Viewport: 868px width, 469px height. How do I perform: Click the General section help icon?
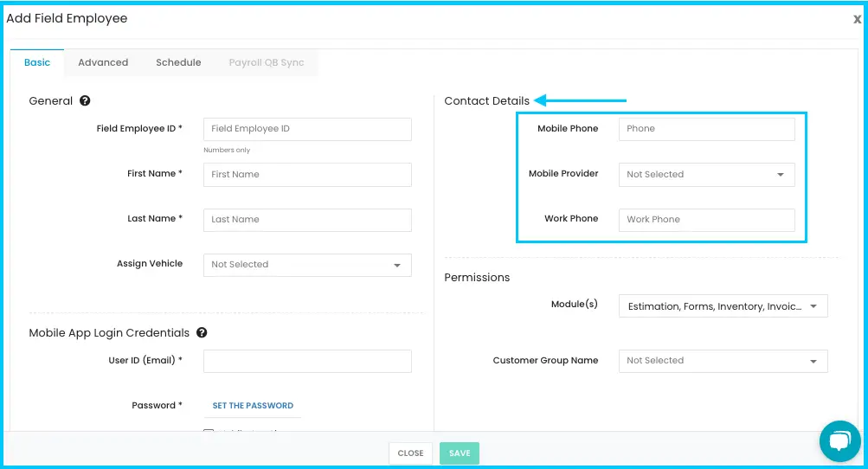pyautogui.click(x=85, y=100)
